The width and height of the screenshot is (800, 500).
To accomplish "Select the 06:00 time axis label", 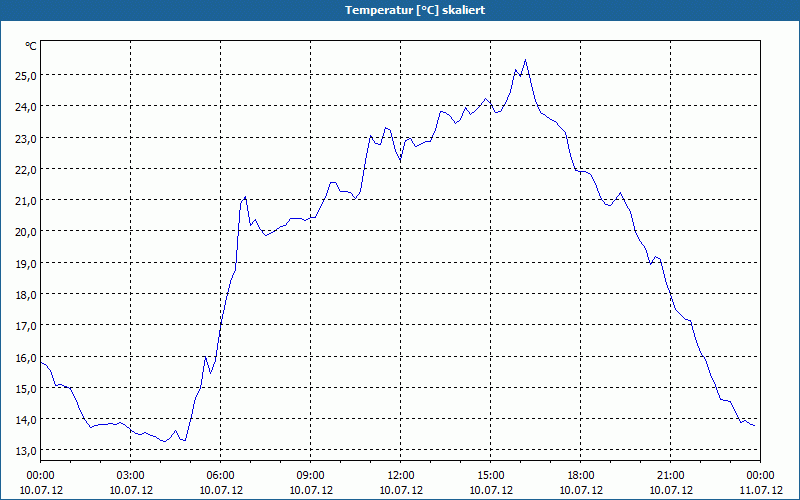I will (x=220, y=476).
